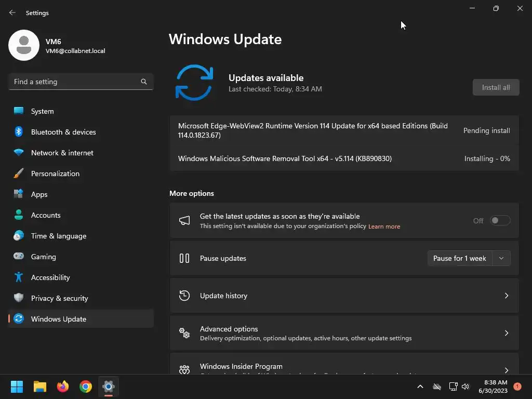Launch Google Chrome from taskbar
The image size is (532, 399).
(86, 387)
